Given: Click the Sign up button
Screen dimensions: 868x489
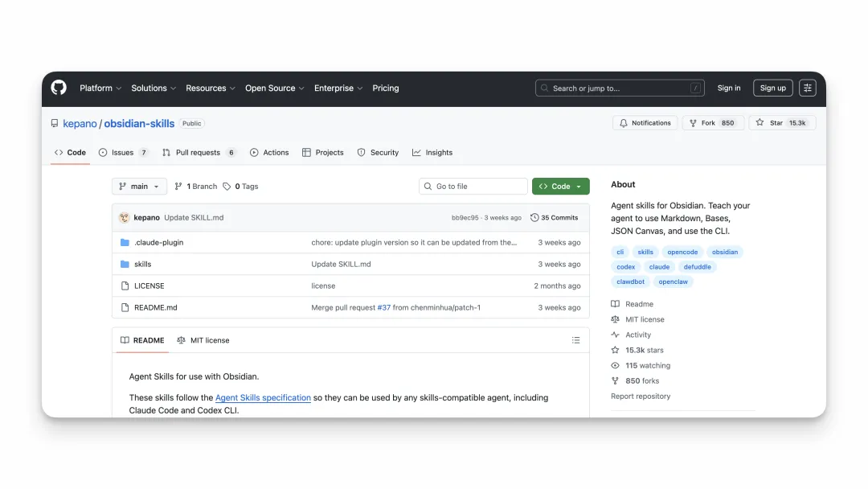Looking at the screenshot, I should tap(773, 88).
